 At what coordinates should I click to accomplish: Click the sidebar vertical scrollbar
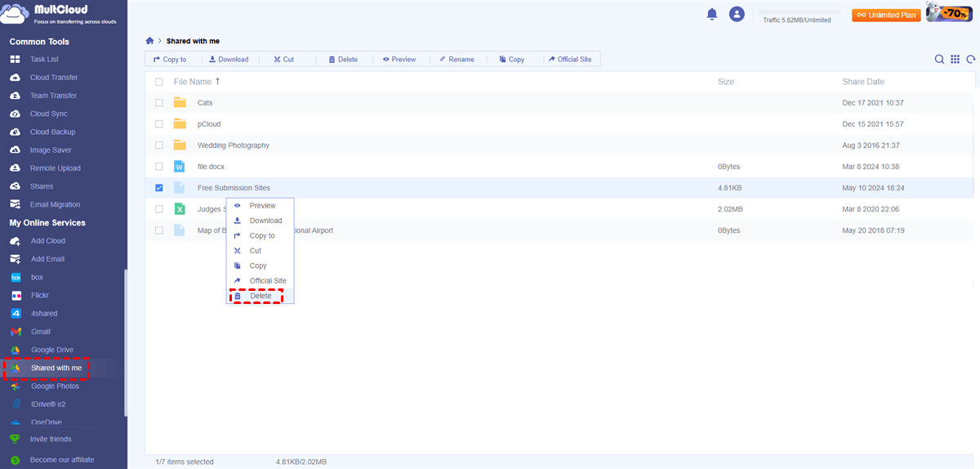click(x=125, y=343)
